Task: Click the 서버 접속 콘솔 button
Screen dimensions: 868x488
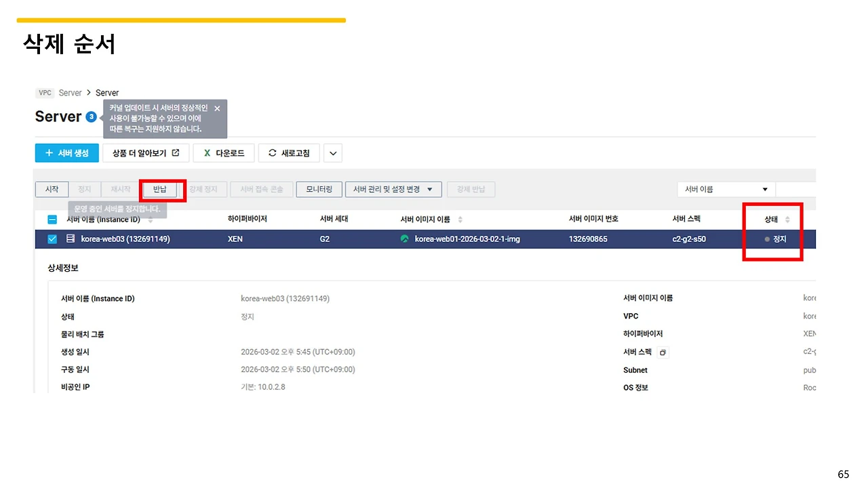Action: (x=262, y=189)
